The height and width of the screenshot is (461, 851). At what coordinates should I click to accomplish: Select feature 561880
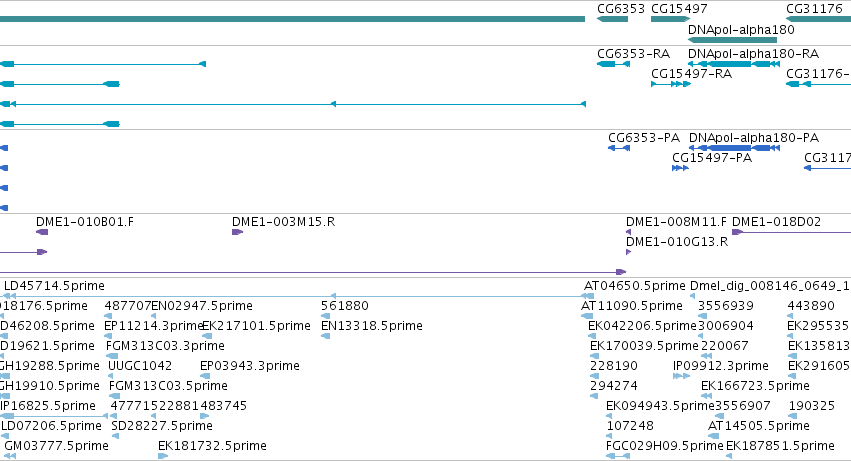click(x=345, y=306)
